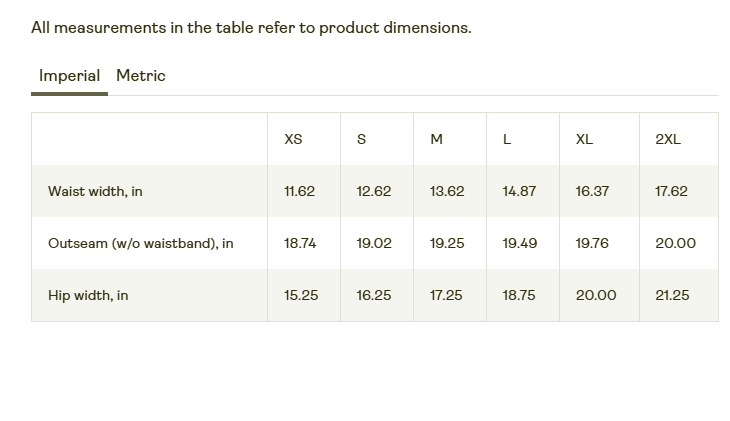Image resolution: width=730 pixels, height=421 pixels.
Task: Select the Hip width row label
Action: [88, 295]
